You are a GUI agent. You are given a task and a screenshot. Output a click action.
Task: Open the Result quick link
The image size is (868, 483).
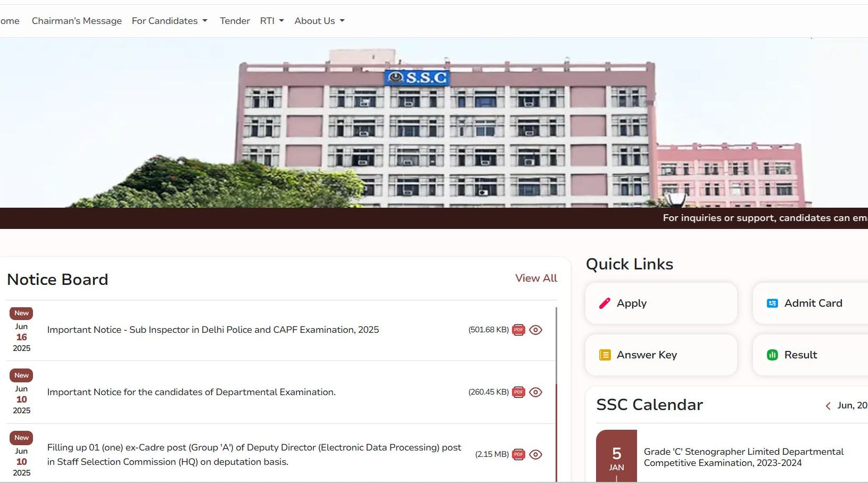810,355
